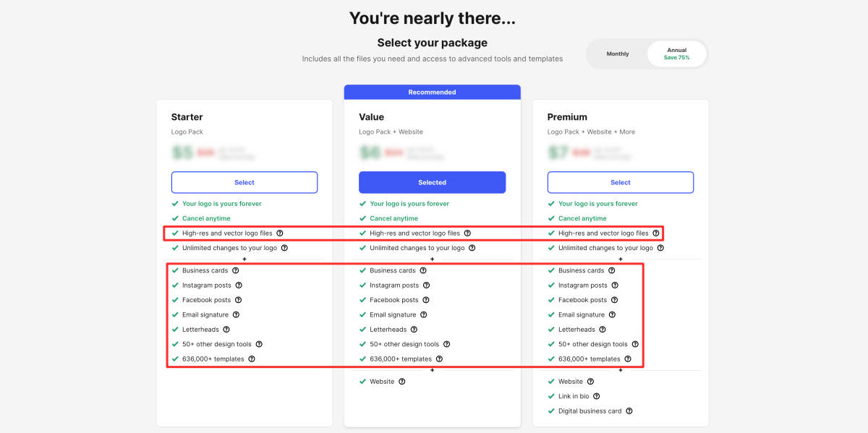
Task: Click help icon next to Starter Letterheads
Action: [226, 330]
